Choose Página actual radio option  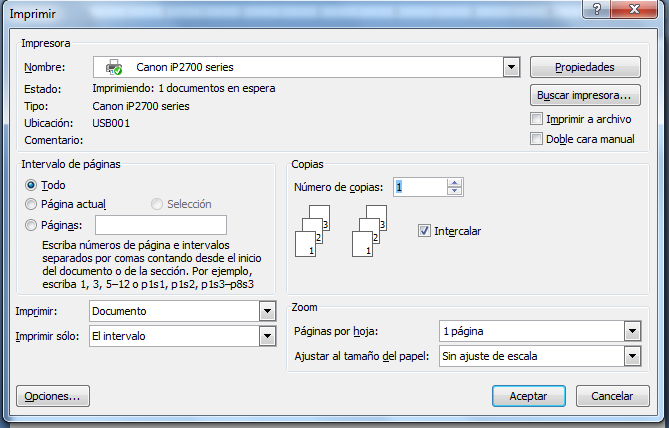point(31,204)
